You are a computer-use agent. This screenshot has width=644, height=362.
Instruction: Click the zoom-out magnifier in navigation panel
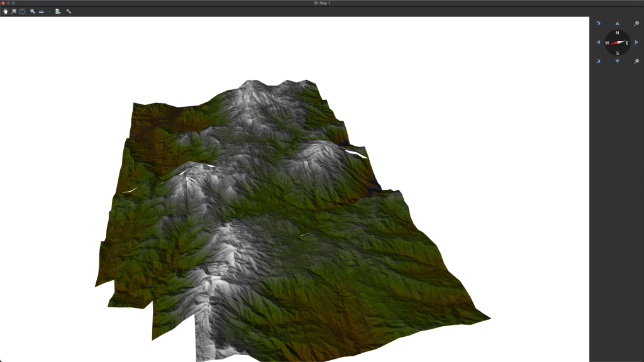click(x=636, y=61)
